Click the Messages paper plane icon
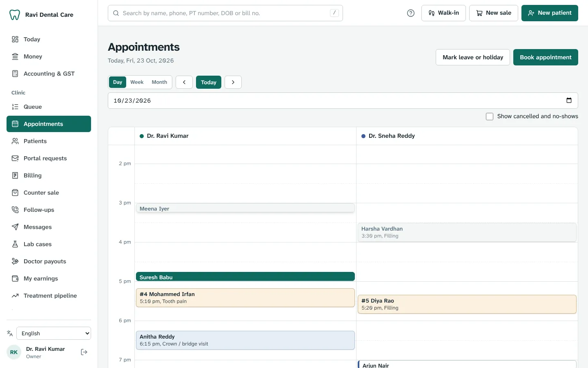588x368 pixels. (x=15, y=227)
